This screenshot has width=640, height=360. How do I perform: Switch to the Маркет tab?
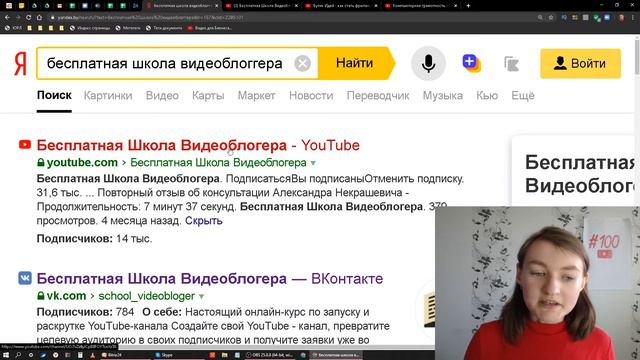256,96
